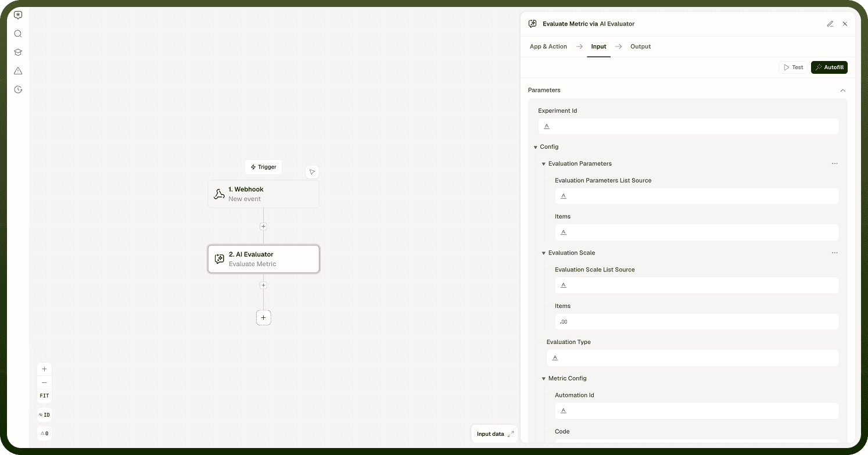Open the run history clock icon
868x455 pixels.
(18, 89)
